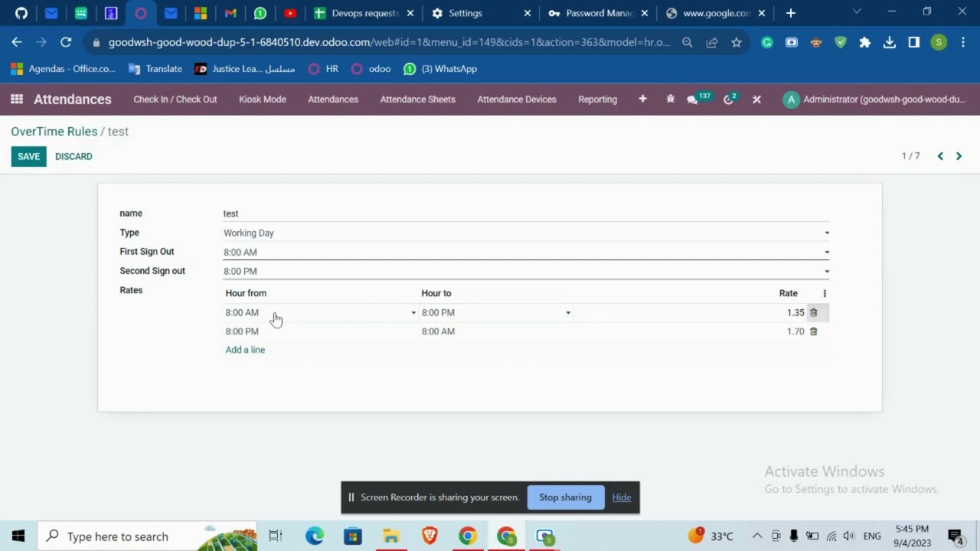Click the plus icon in Attendances menu bar
Screen dimensions: 980x551
(x=643, y=99)
